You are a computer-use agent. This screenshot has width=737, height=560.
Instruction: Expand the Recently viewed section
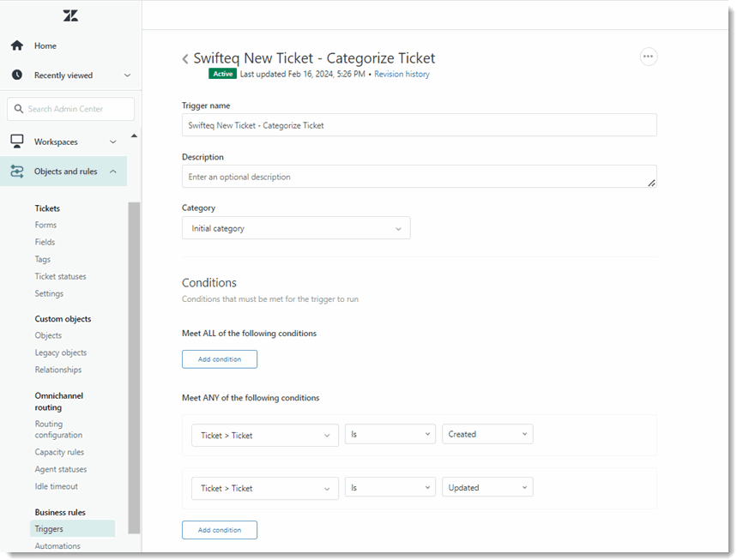(x=127, y=75)
